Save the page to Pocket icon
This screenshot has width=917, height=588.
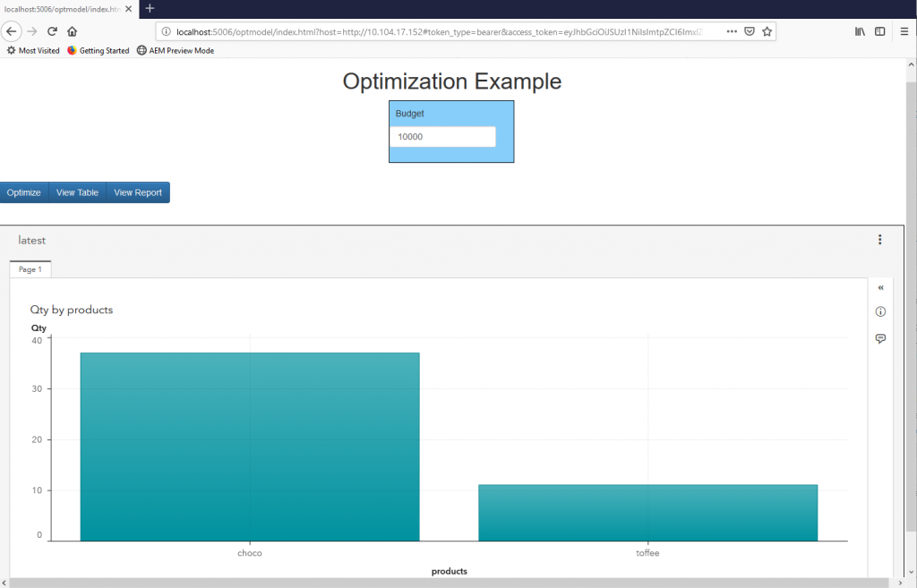[750, 31]
